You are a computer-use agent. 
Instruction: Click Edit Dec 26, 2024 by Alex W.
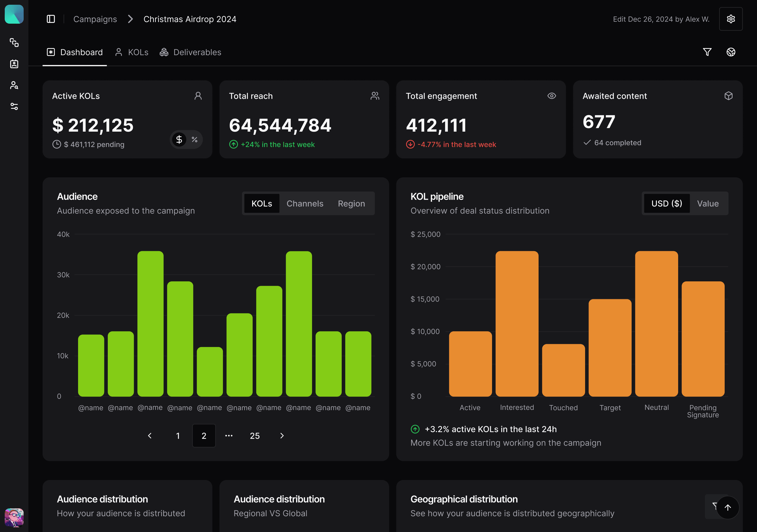[661, 19]
